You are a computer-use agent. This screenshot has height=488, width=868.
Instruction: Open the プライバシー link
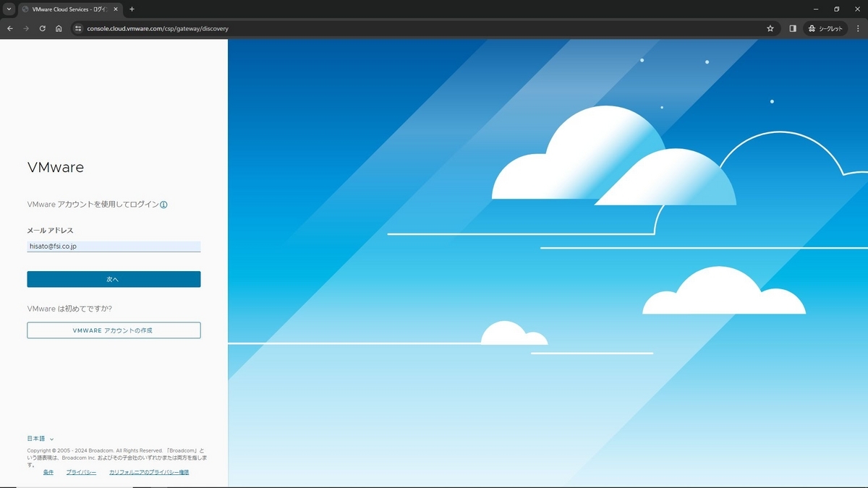81,472
